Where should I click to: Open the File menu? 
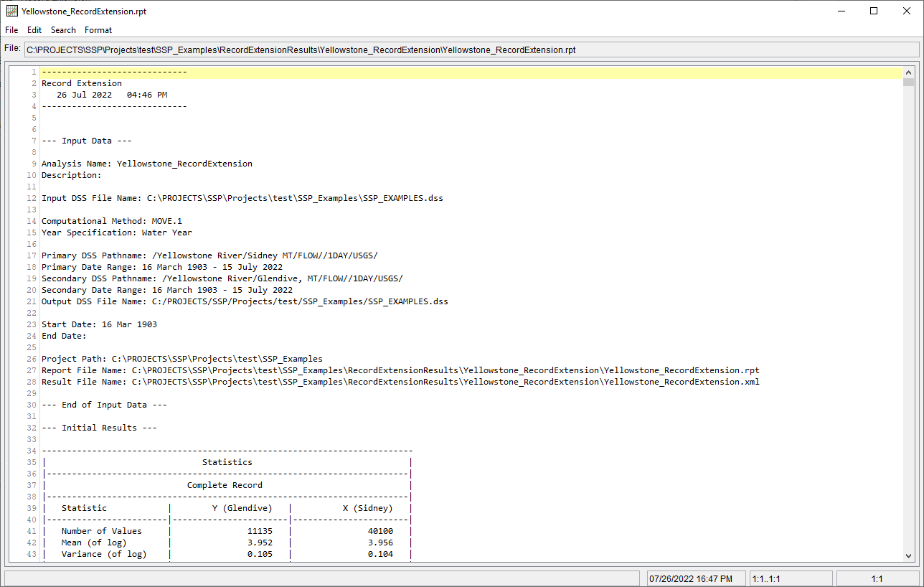11,30
